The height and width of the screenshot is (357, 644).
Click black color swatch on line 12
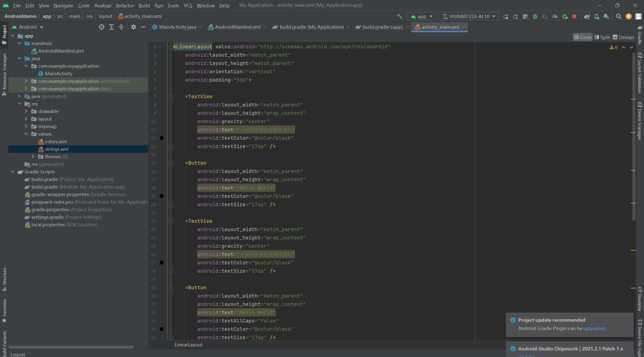(x=162, y=138)
